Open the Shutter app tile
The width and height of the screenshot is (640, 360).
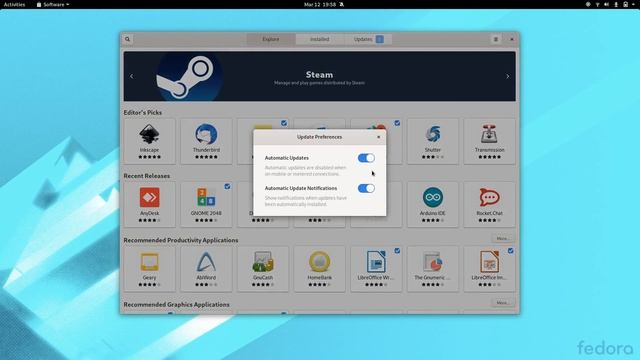tap(433, 141)
